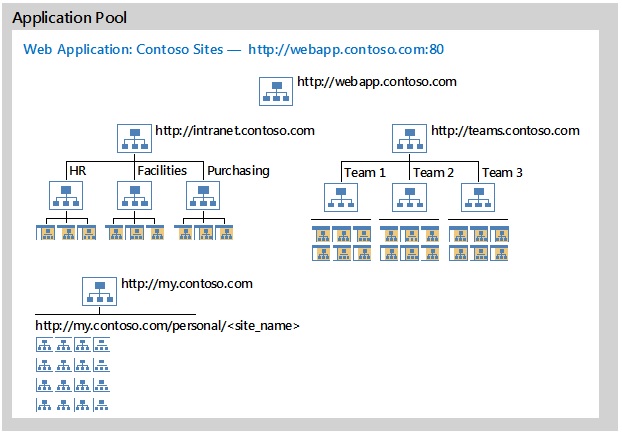The image size is (622, 432).
Task: Click the http://my.contoso.com URL label
Action: tap(187, 284)
